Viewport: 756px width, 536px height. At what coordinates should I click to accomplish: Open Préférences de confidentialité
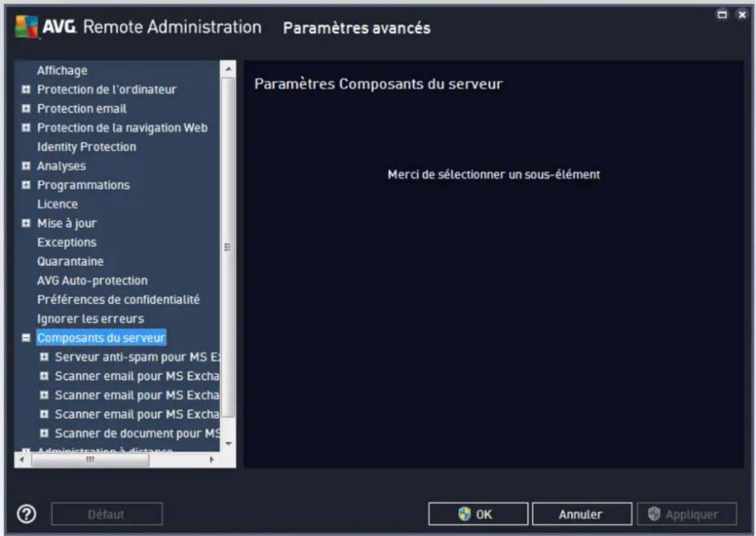[118, 299]
